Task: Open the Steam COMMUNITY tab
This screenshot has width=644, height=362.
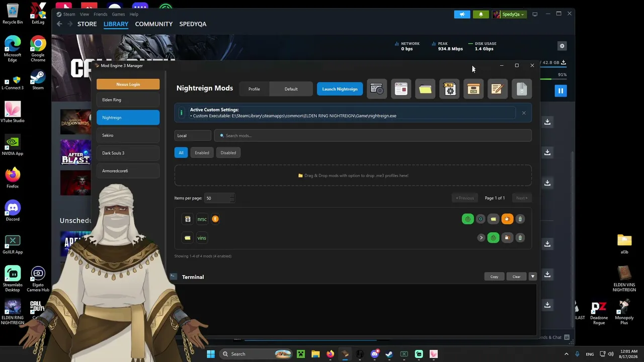Action: point(154,24)
